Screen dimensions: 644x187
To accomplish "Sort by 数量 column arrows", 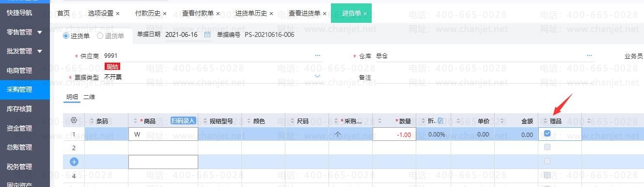I will point(380,121).
